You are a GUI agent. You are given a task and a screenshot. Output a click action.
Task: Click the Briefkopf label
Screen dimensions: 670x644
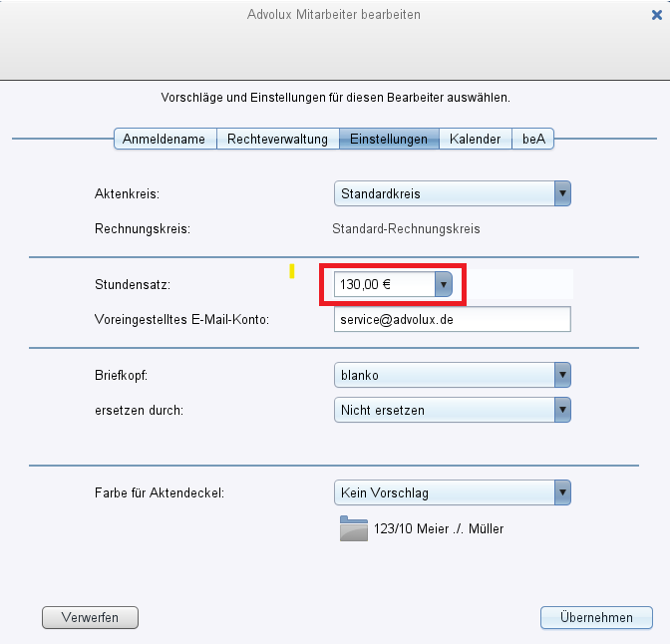coord(121,376)
